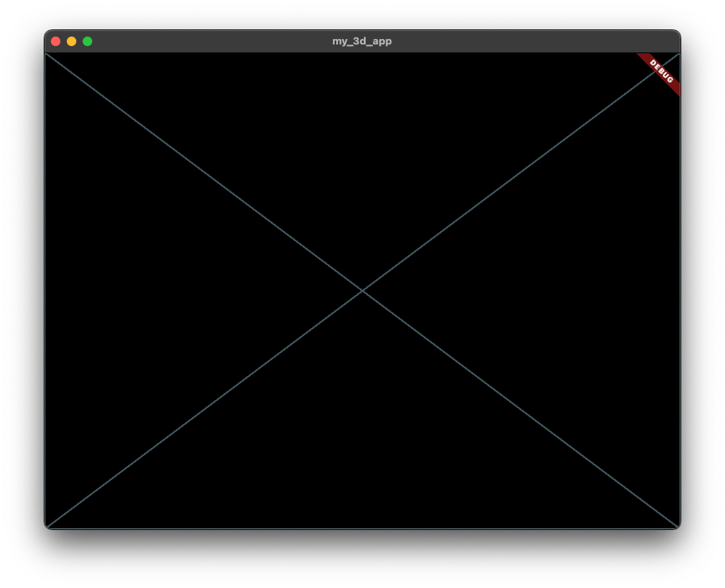Minimize the window using the yellow button
The width and height of the screenshot is (725, 588).
[72, 41]
